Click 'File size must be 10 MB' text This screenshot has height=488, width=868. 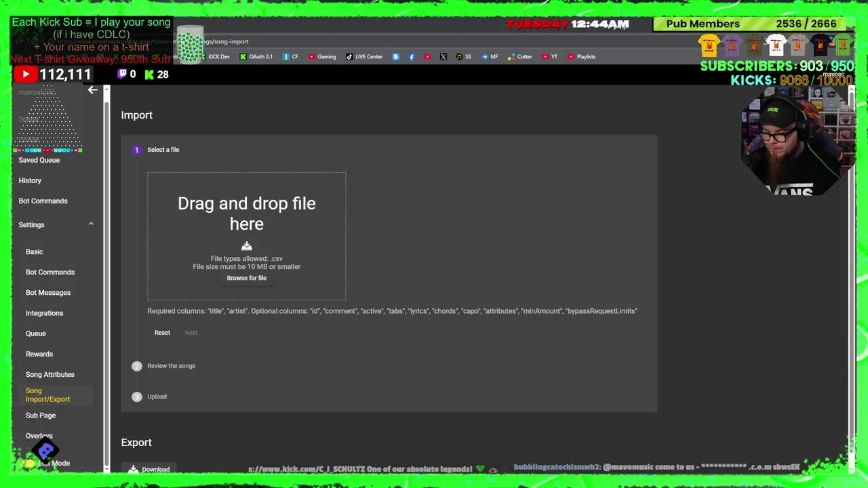(247, 267)
